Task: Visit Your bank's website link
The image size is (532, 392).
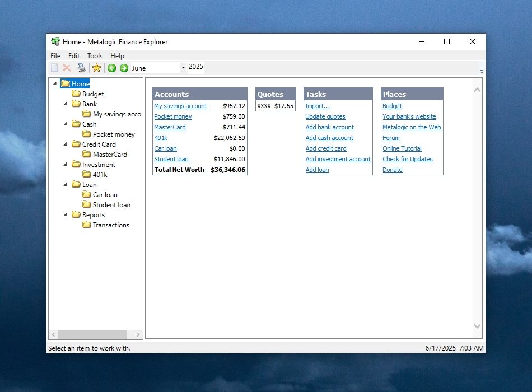Action: [x=409, y=116]
